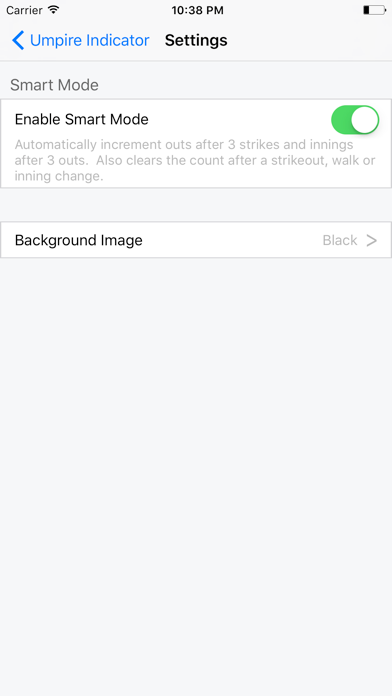392x696 pixels.
Task: Click gray gap between the two setting groups
Action: [x=196, y=205]
